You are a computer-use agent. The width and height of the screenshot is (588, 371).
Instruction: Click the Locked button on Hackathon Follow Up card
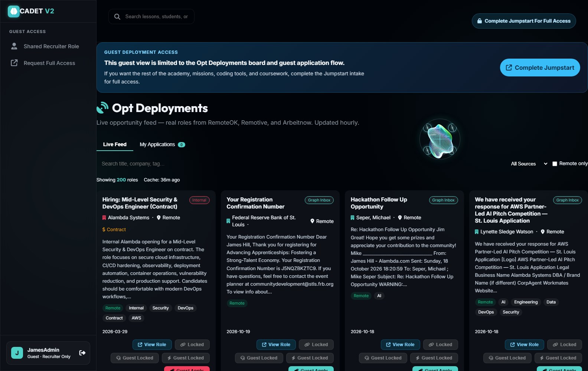441,345
